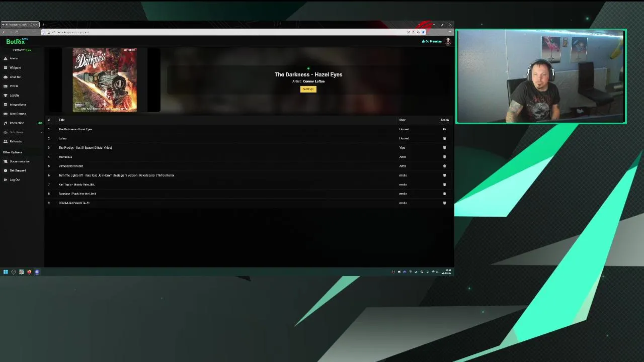This screenshot has width=644, height=362.
Task: Click the User column header
Action: tap(403, 120)
